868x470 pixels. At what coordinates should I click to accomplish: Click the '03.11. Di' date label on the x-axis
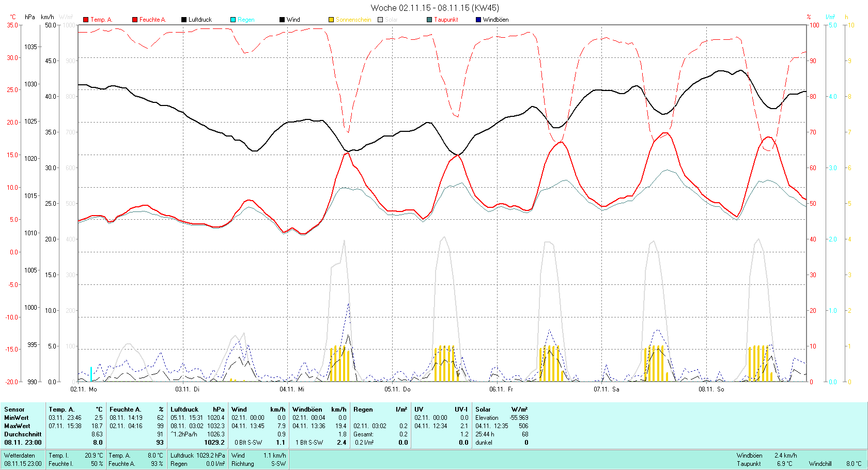pyautogui.click(x=187, y=389)
